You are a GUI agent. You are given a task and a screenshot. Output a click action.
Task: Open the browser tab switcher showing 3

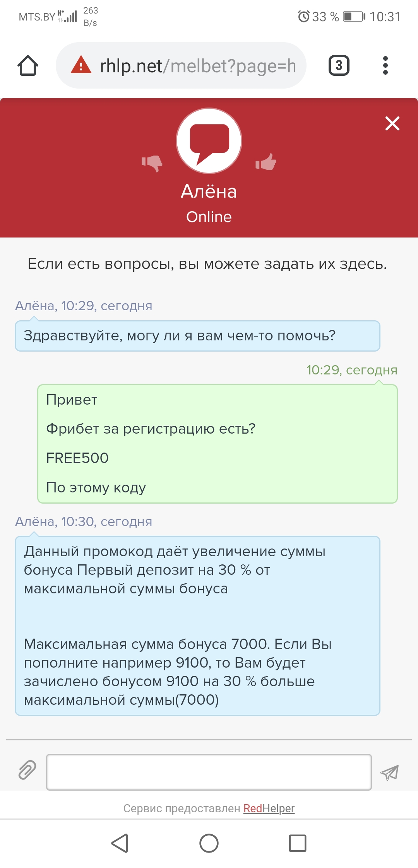(339, 65)
